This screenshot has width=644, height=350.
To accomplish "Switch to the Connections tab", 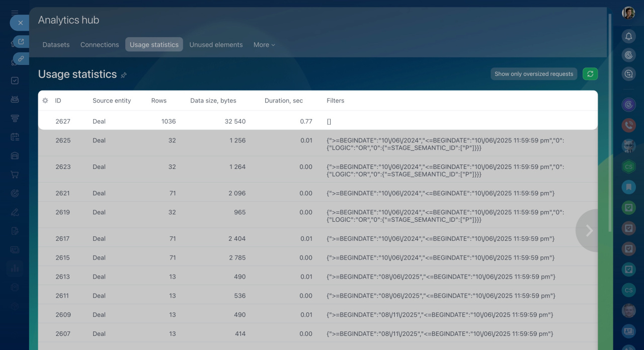I will coord(100,45).
